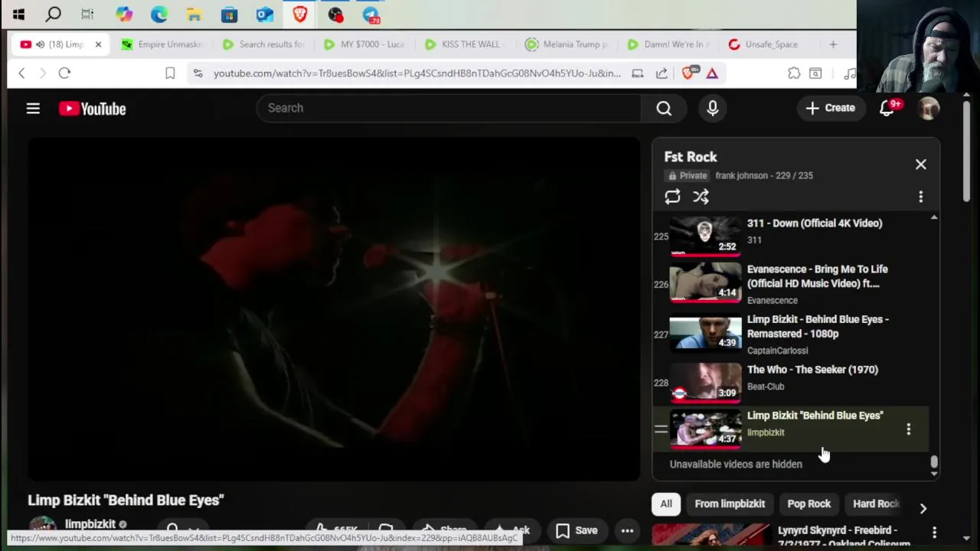Play Evanescence Bring Me To Life thumbnail
Viewport: 980px width, 551px height.
click(705, 282)
